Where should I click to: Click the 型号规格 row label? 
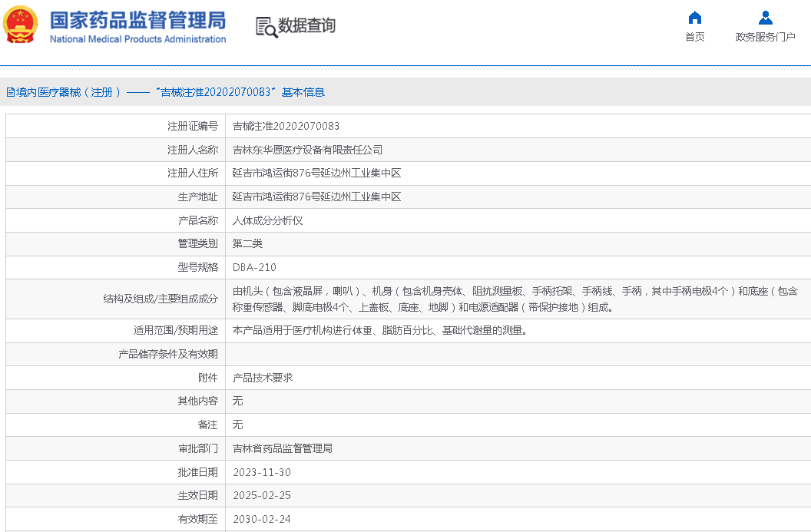[197, 267]
